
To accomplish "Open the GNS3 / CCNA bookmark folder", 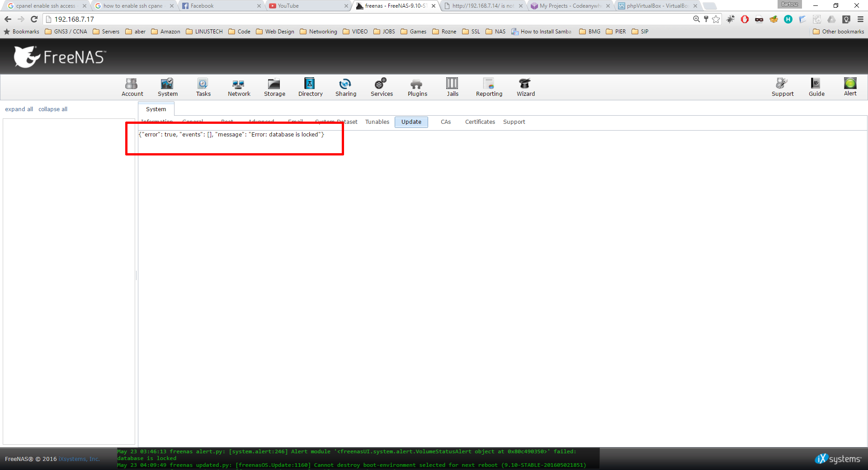I will (x=66, y=32).
